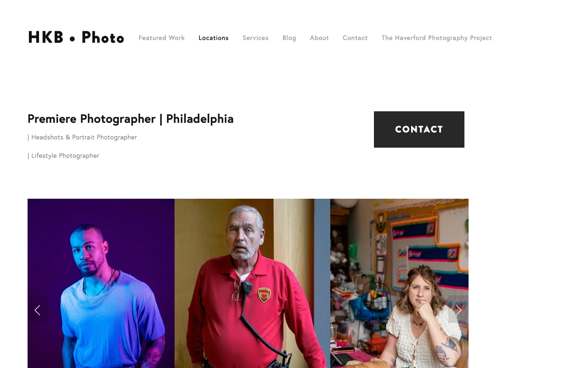Viewport: 588px width, 368px height.
Task: Visit the About page link
Action: point(319,38)
